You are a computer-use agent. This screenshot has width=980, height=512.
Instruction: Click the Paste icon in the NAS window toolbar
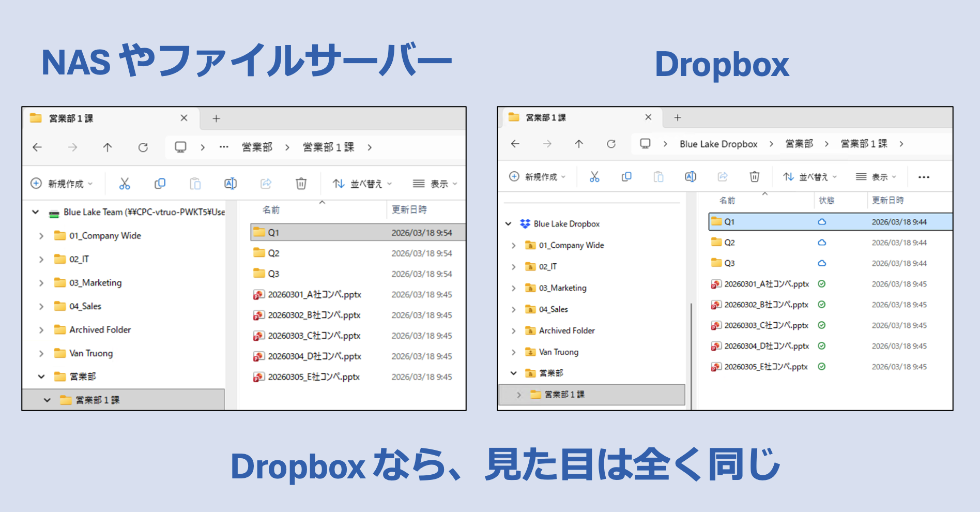coord(195,183)
